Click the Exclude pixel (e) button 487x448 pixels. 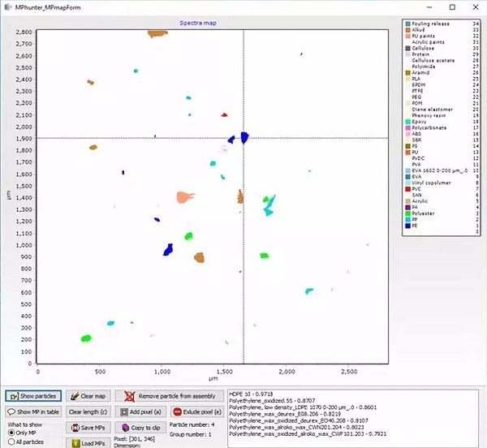coord(193,411)
